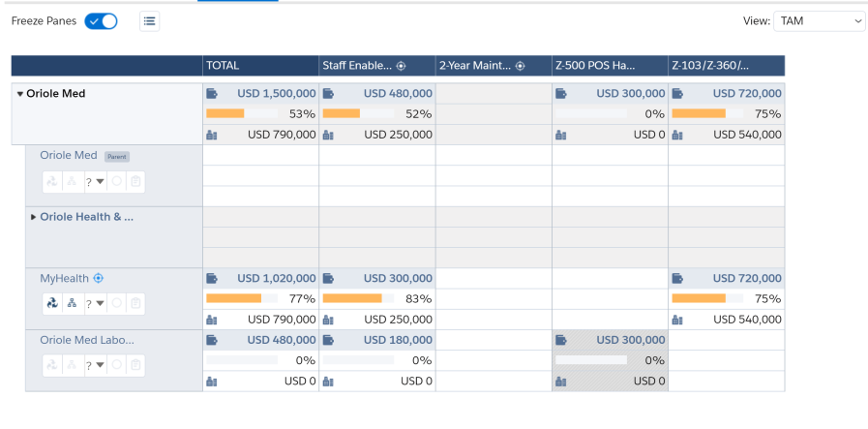Click the tag icon beside MyHealth USD 300,000
The image size is (868, 429).
(328, 278)
